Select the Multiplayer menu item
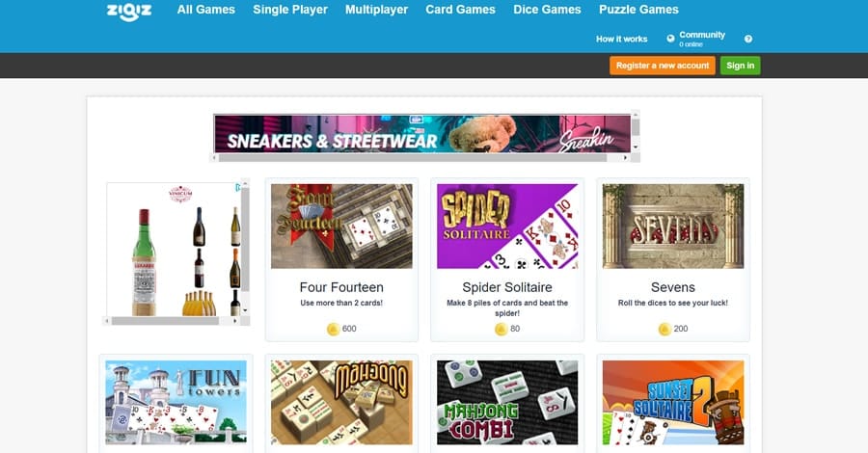 click(376, 10)
